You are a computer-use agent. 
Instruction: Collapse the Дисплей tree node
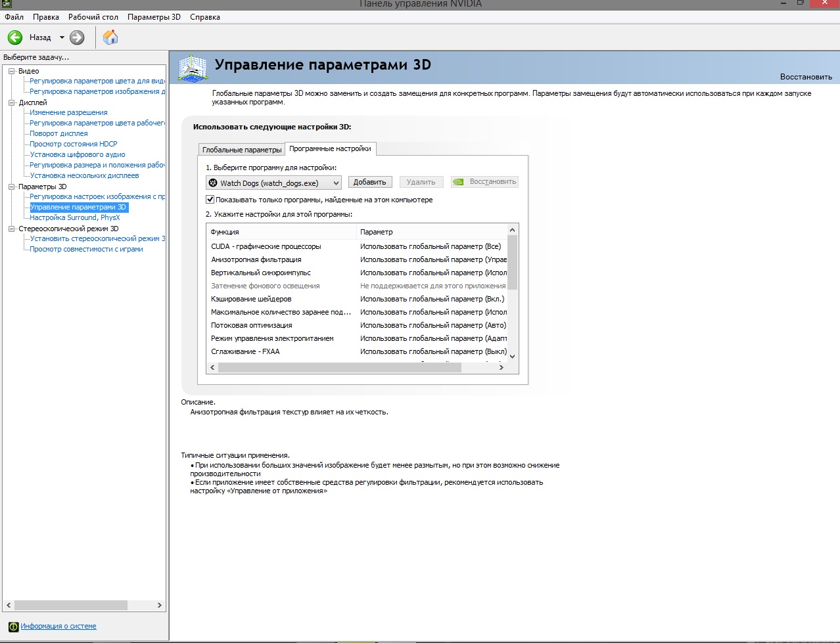(12, 102)
